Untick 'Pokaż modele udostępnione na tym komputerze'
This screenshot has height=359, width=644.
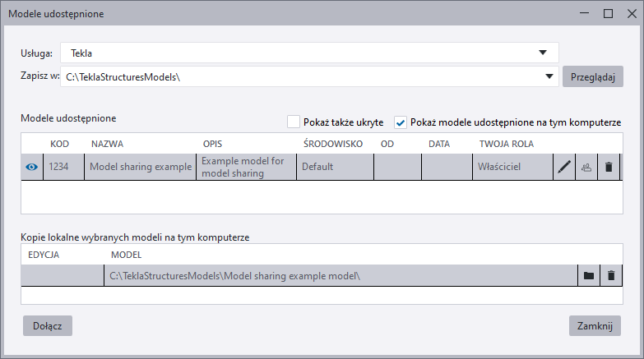400,122
